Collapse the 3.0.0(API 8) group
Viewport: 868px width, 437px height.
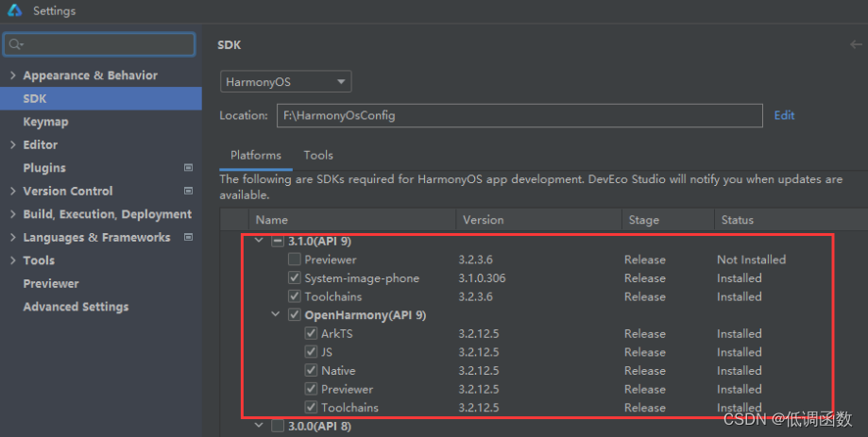(x=259, y=426)
